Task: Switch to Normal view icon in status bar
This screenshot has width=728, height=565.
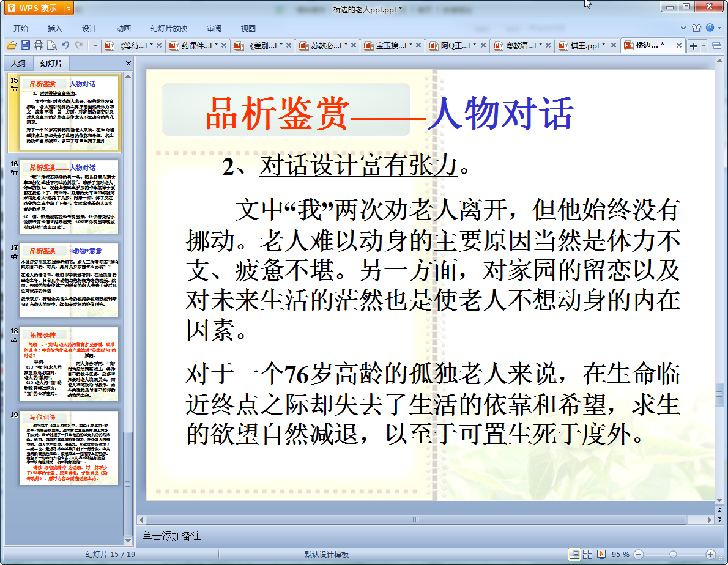Action: coord(574,555)
